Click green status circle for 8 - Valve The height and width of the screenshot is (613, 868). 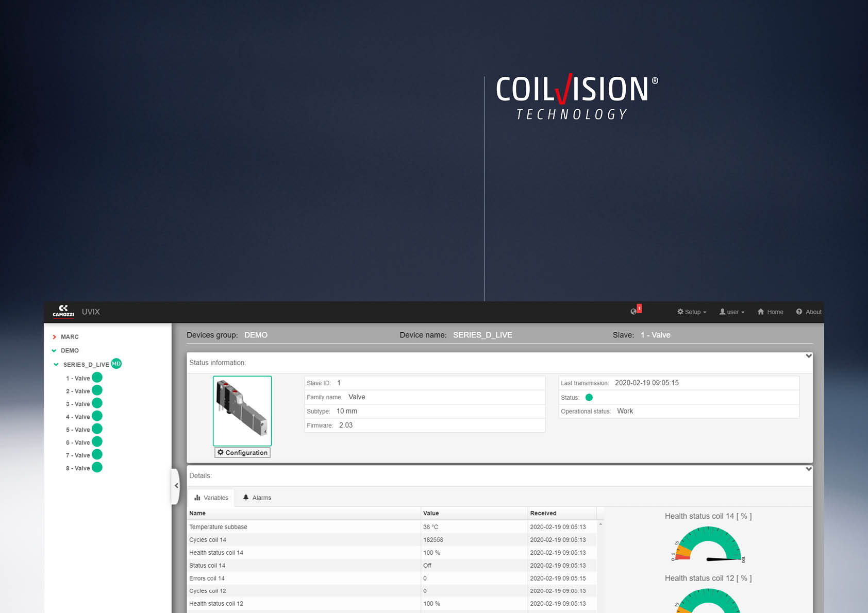pos(97,468)
